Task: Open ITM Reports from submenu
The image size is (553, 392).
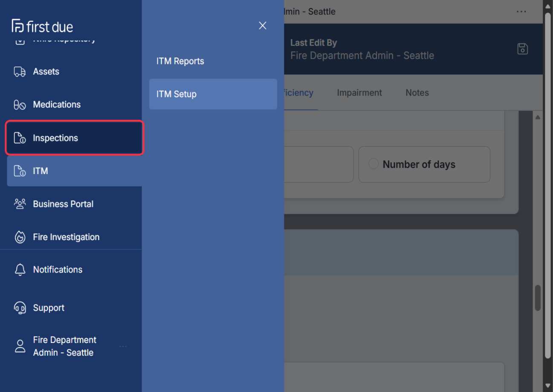Action: coord(180,61)
